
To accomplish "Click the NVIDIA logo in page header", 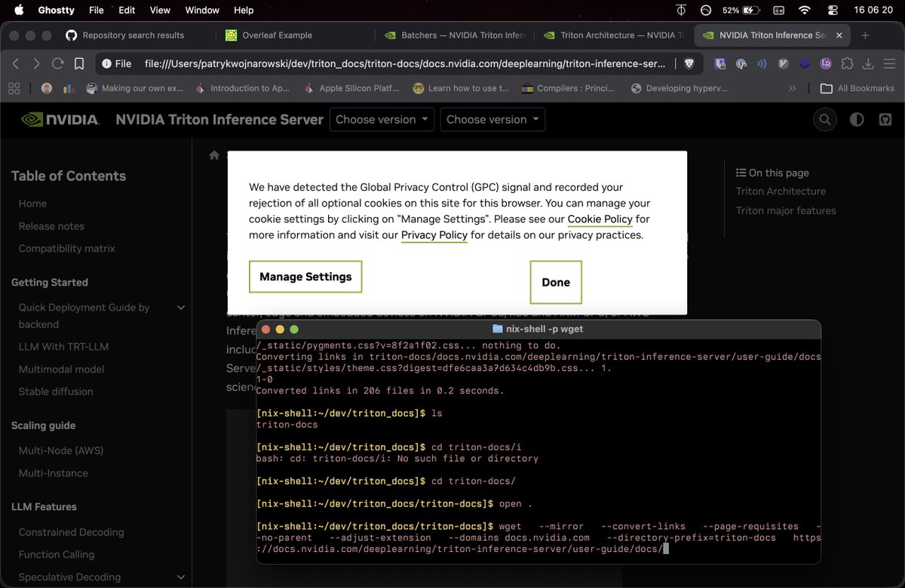I will pos(60,119).
